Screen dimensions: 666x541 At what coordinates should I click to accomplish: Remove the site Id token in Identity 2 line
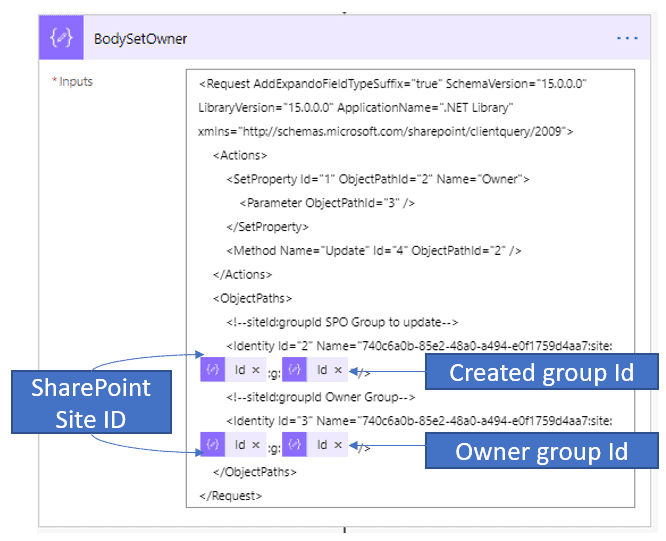[x=255, y=370]
